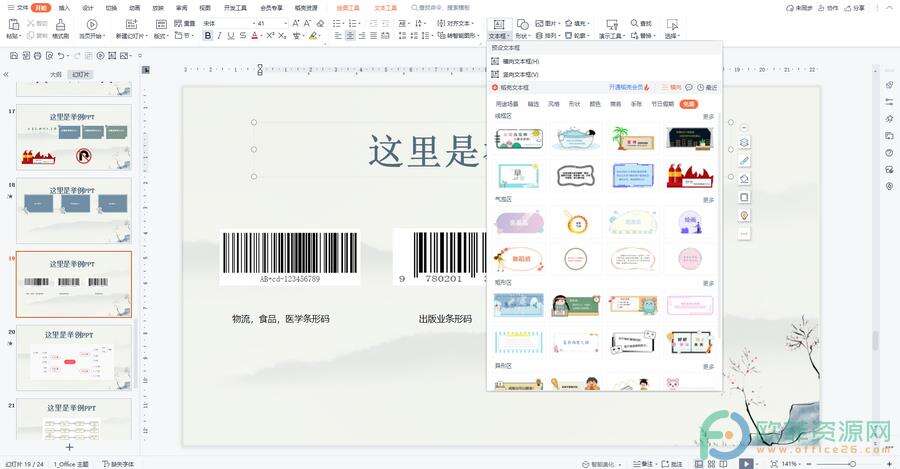Click More beside bubble textbox category
Screen dimensions: 900x469
709,200
